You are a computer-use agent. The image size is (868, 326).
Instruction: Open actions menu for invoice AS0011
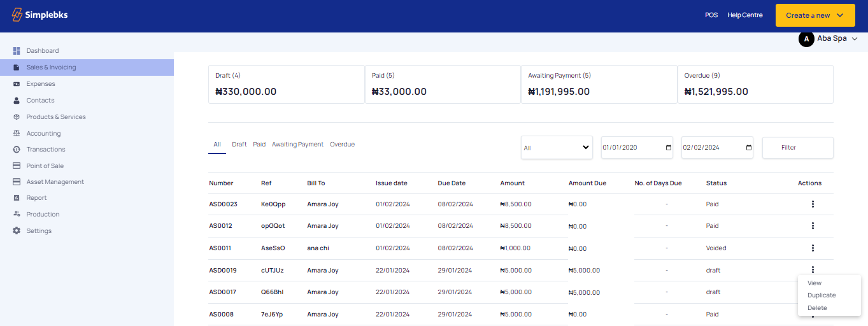tap(813, 248)
